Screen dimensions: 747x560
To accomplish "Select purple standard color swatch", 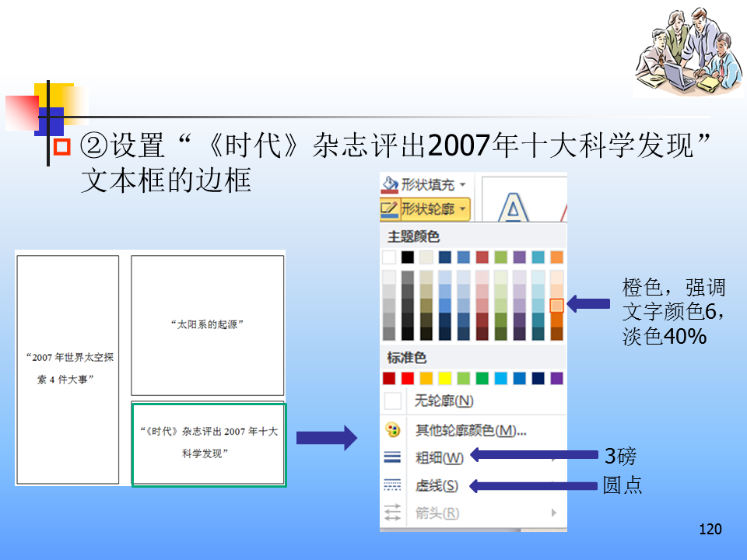I will point(556,378).
